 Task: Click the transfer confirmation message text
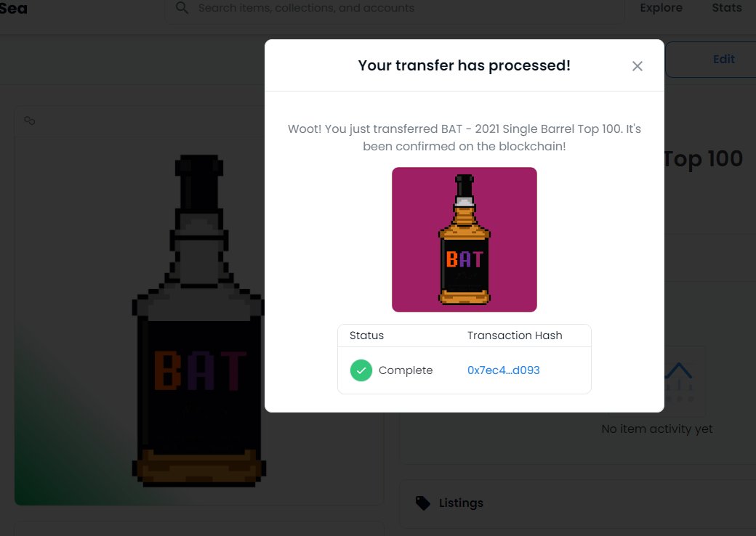point(465,138)
